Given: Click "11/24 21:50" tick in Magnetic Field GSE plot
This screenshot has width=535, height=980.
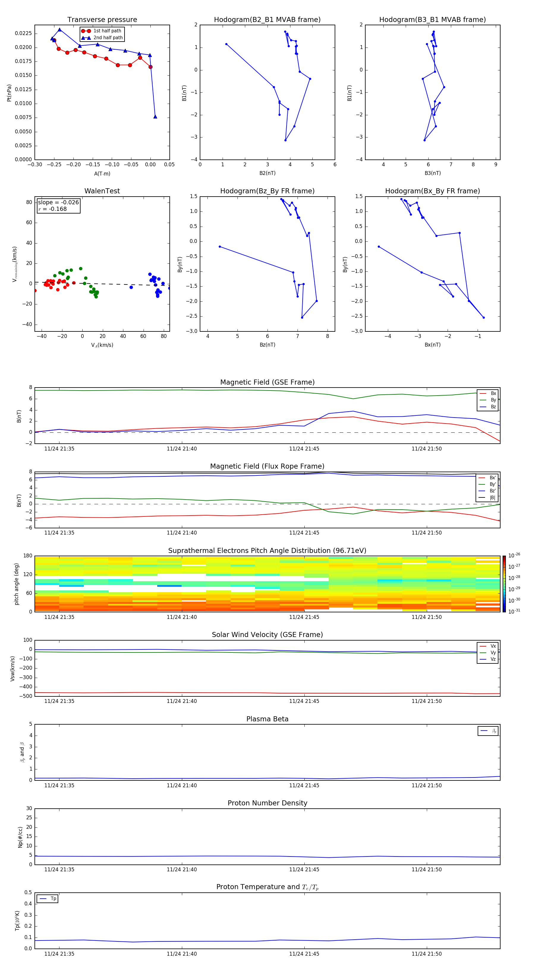Looking at the screenshot, I should [427, 448].
